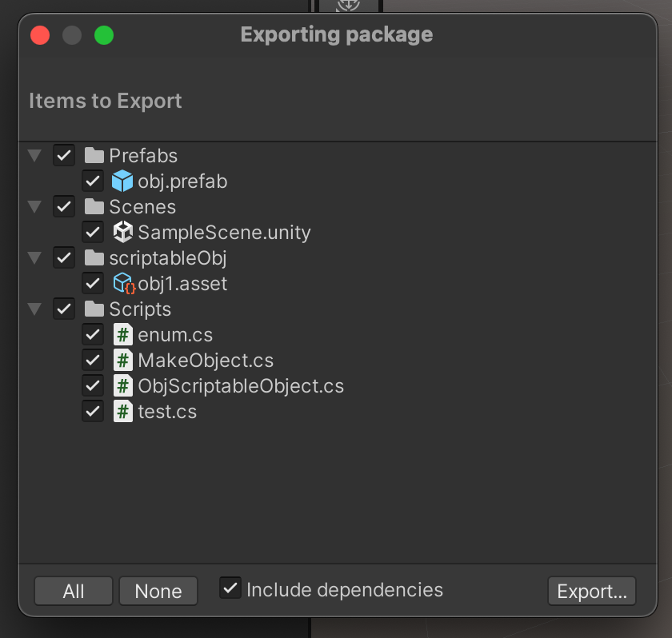Collapse the Scripts folder disclosure triangle
Viewport: 672px width, 638px height.
click(x=34, y=309)
